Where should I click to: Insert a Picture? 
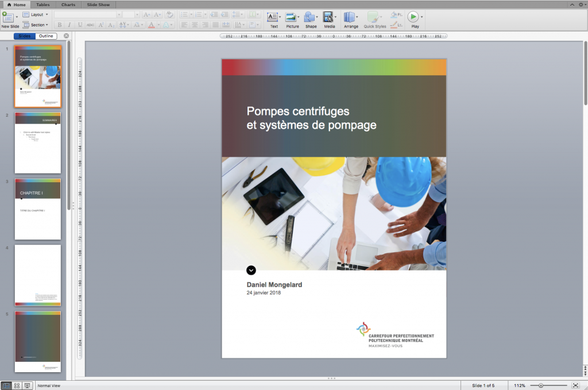(x=292, y=20)
